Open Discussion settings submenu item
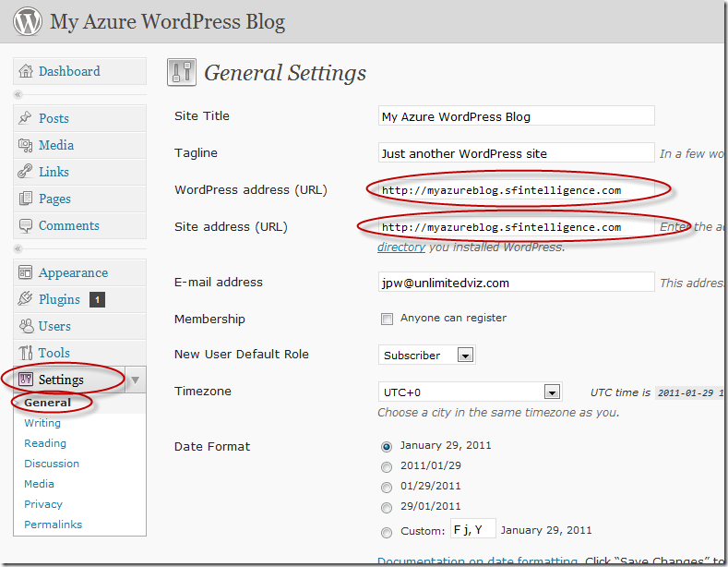 (52, 464)
